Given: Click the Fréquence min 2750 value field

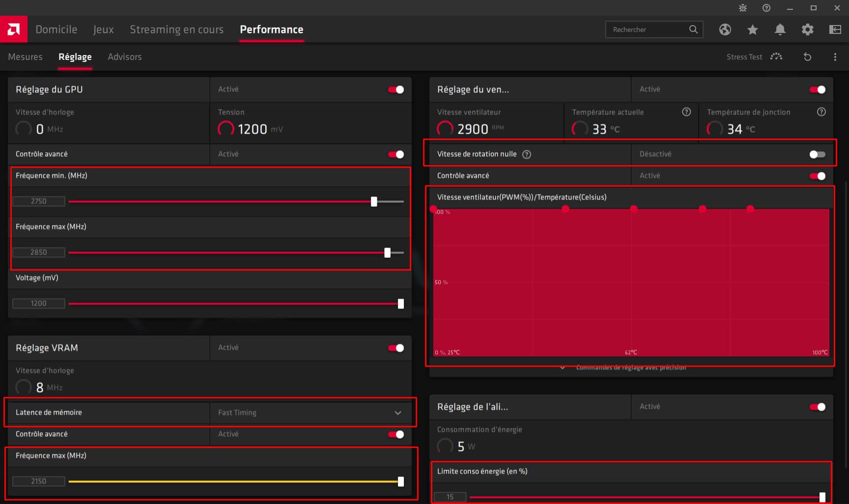Looking at the screenshot, I should coord(39,201).
